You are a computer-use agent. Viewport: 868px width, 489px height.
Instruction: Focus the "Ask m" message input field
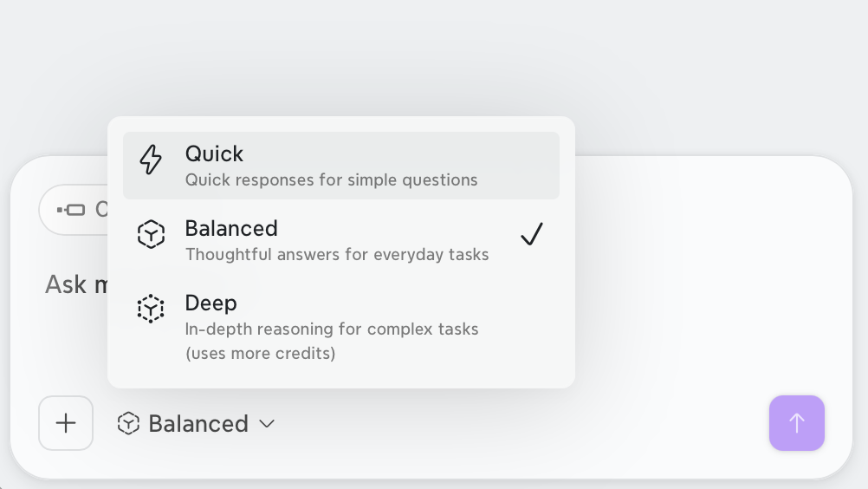click(76, 284)
